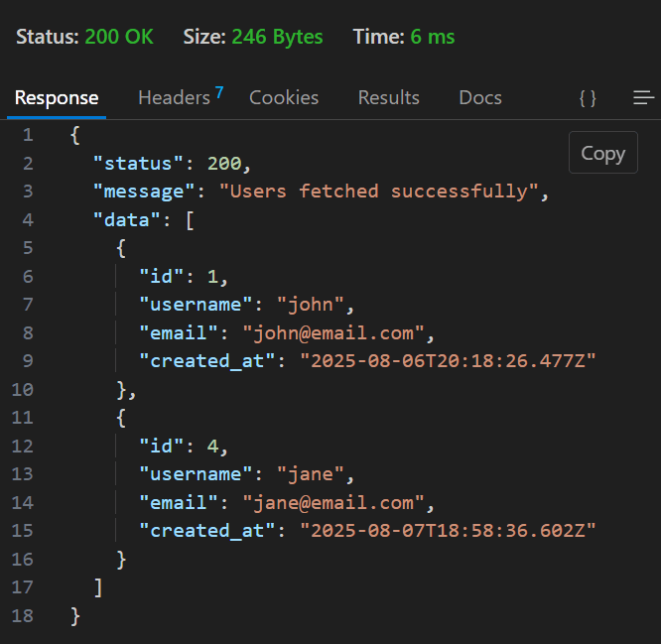Switch to the Response tab
661x644 pixels.
click(x=57, y=98)
